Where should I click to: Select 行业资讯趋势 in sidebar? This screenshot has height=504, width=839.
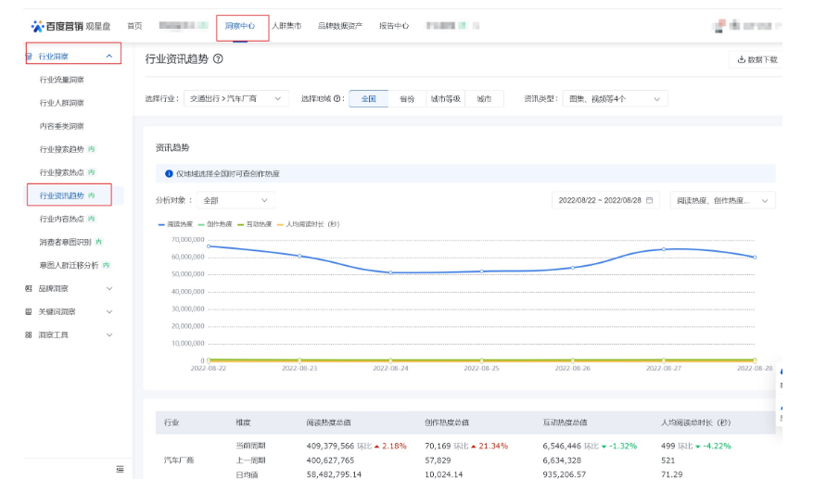point(61,195)
